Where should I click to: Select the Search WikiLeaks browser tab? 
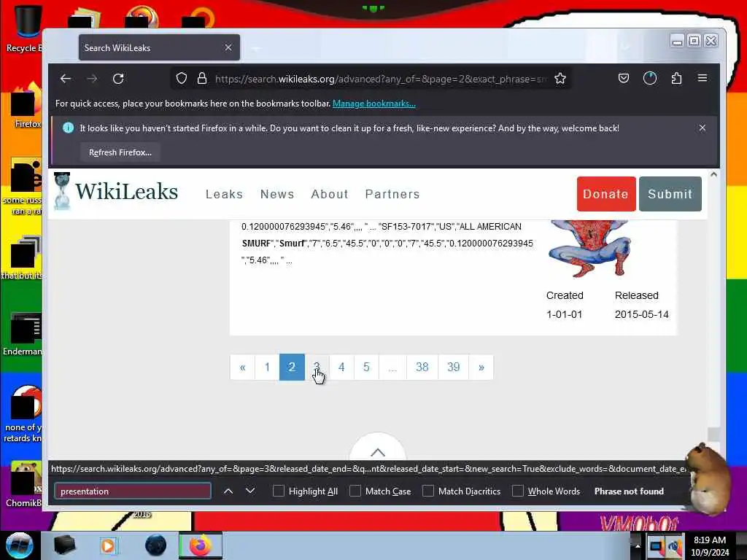tap(159, 47)
